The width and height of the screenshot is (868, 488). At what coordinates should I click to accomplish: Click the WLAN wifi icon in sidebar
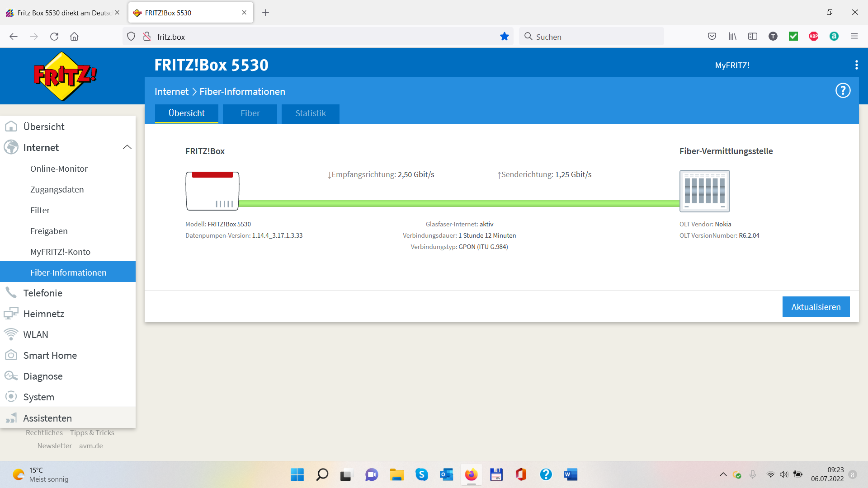coord(11,334)
